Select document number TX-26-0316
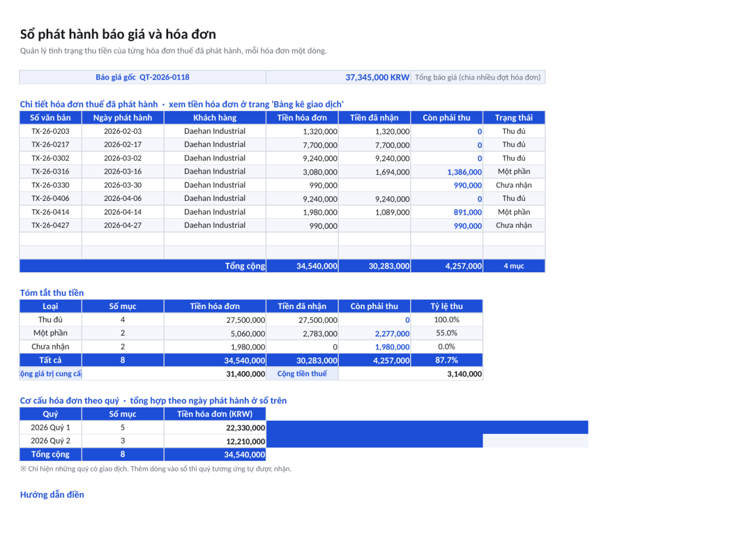The image size is (756, 535). (51, 171)
